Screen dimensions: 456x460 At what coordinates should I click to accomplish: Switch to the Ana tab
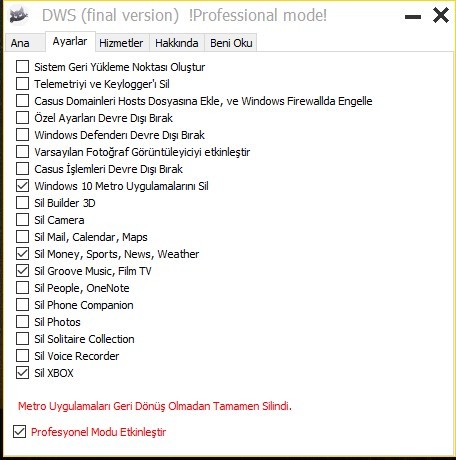coord(20,43)
